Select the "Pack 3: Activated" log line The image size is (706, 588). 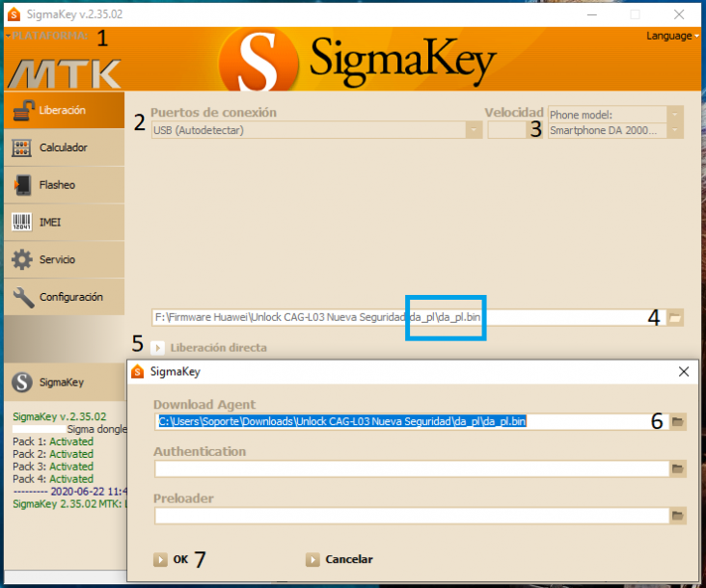click(53, 467)
